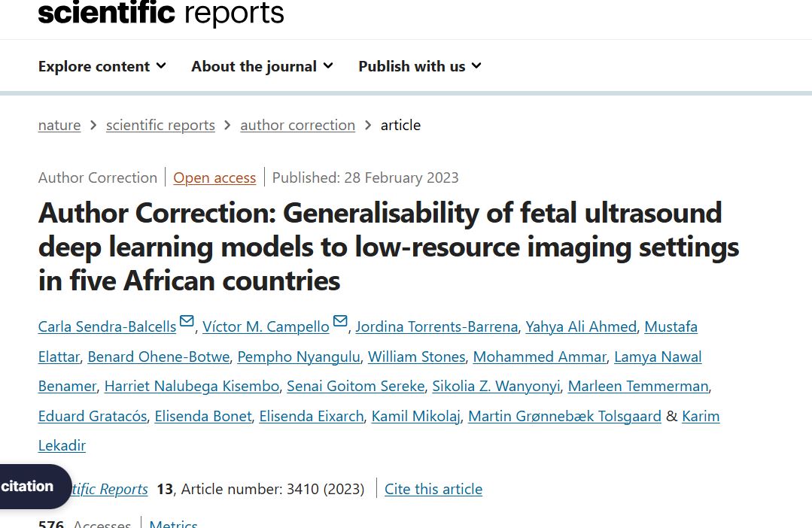
Task: Open author Karim Lekadir's profile
Action: [701, 416]
